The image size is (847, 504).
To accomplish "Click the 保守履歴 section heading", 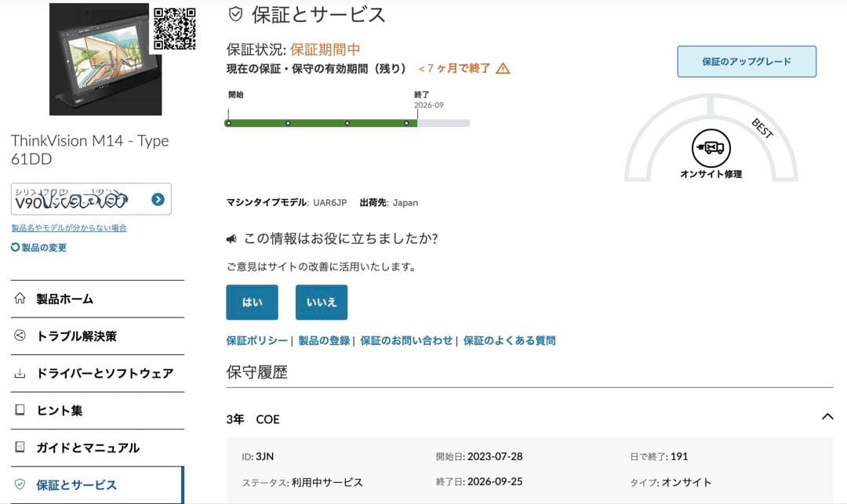I will click(x=256, y=372).
